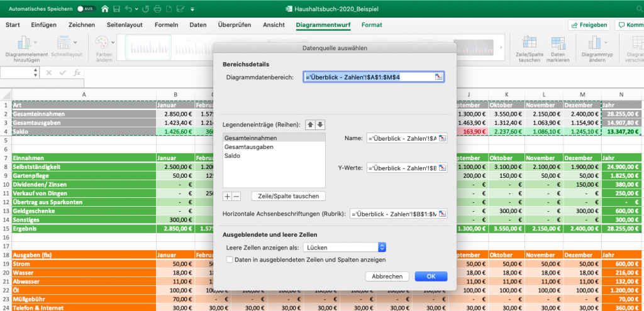The width and height of the screenshot is (644, 311).
Task: Expand the Schnelllayout dropdown arrow
Action: click(x=75, y=42)
